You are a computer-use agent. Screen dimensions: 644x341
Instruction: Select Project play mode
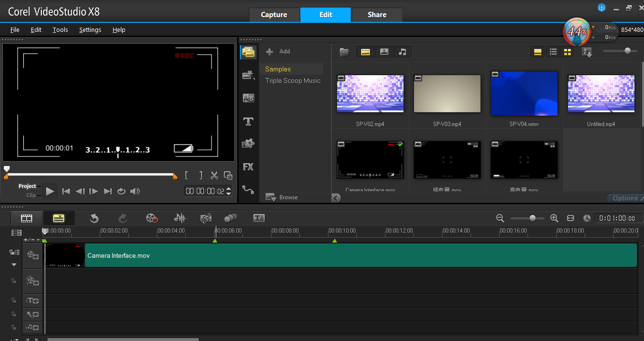(x=27, y=186)
